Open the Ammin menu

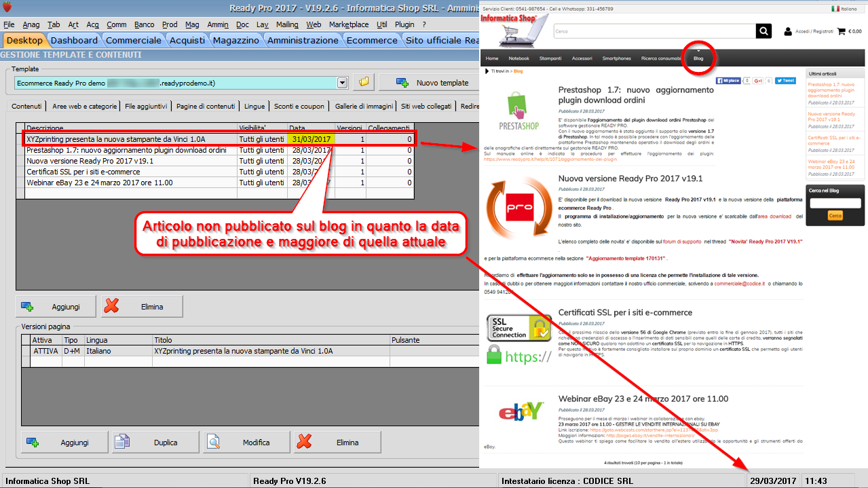click(x=218, y=24)
